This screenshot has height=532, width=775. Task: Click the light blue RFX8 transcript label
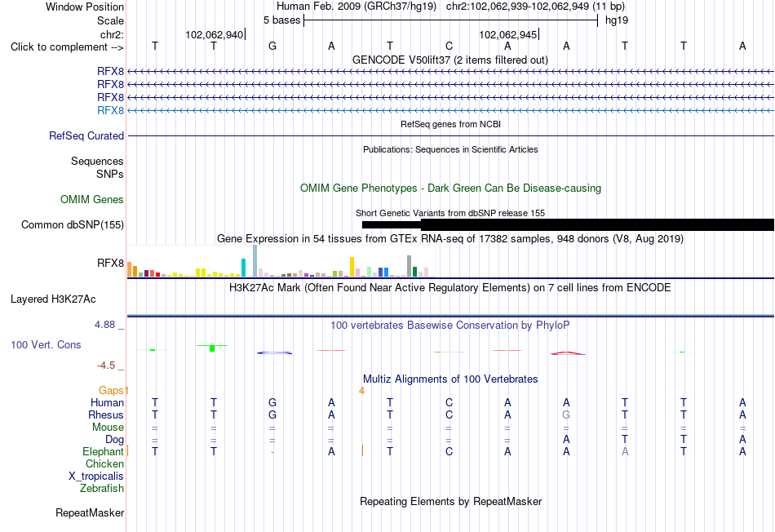point(110,110)
